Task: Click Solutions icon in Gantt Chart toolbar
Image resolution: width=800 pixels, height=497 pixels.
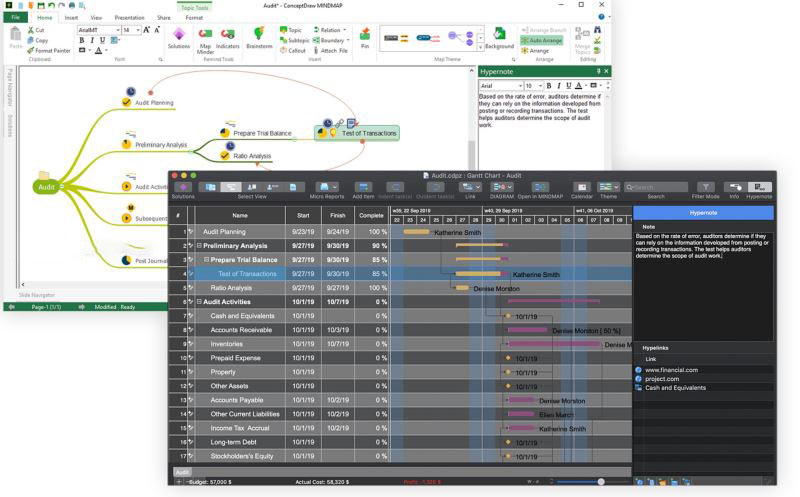Action: [183, 187]
